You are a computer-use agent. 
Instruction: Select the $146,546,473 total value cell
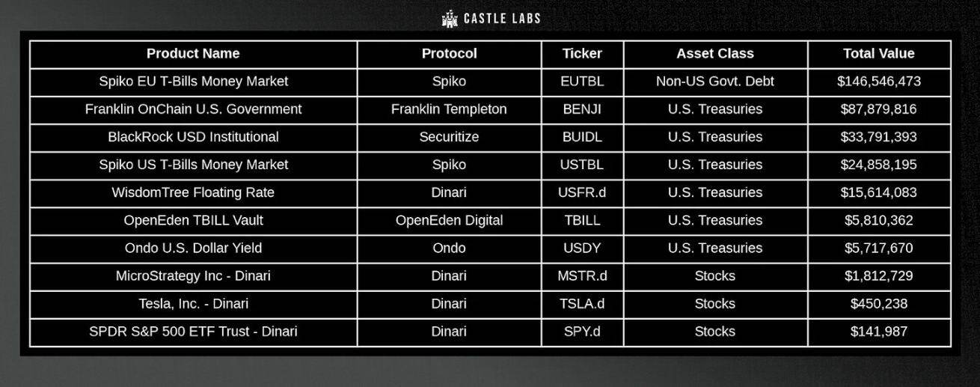pos(879,82)
